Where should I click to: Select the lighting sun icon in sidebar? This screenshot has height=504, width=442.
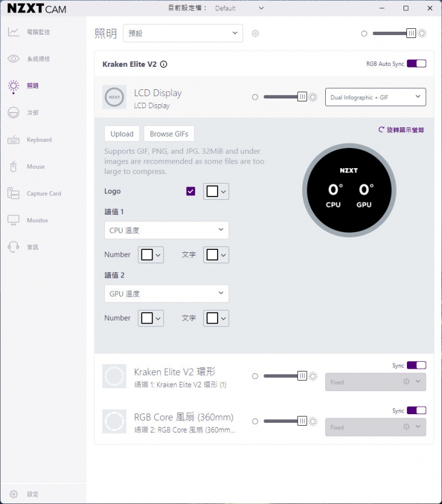(x=13, y=86)
